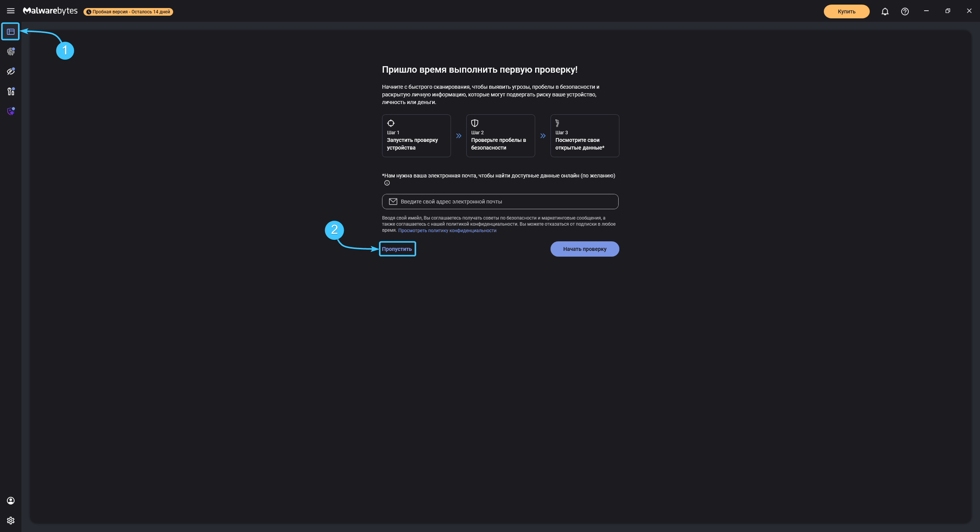The image size is (980, 532).
Task: Open the help question mark icon
Action: click(905, 11)
